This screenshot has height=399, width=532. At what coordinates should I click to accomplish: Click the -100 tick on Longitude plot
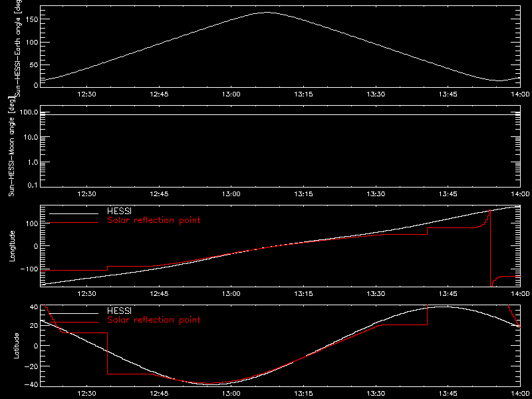[28, 269]
